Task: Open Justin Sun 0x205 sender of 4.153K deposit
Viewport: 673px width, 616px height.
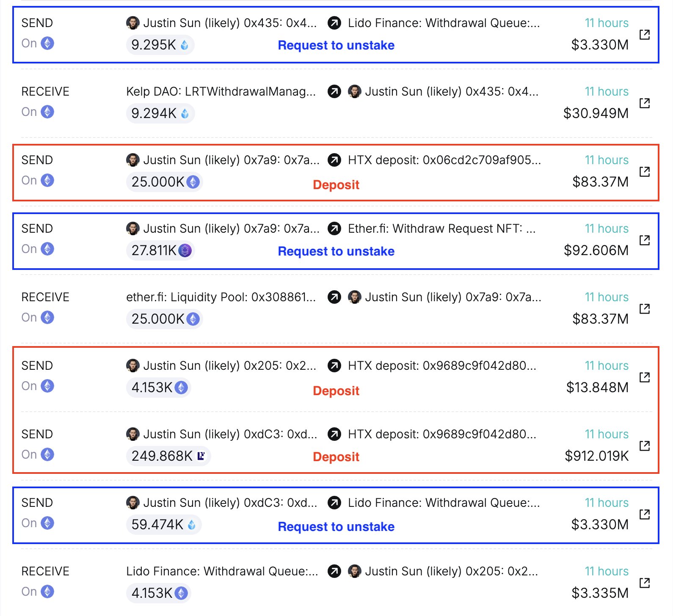Action: tap(229, 366)
